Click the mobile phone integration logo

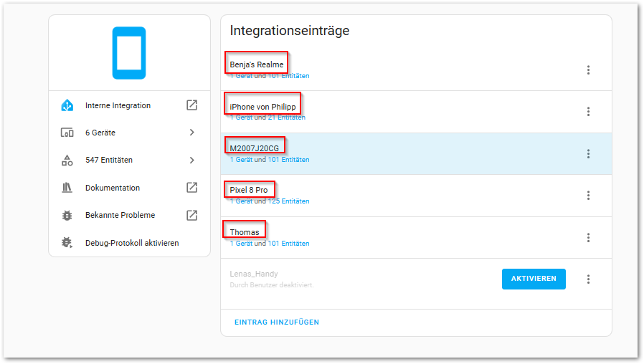tap(129, 53)
